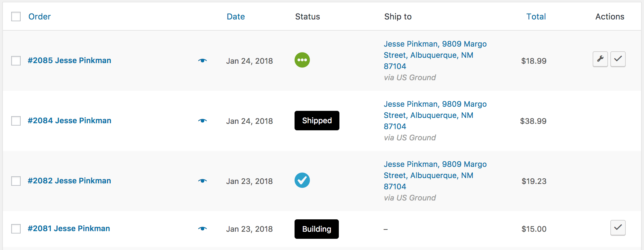This screenshot has height=250, width=644.
Task: Click the Building status badge on #2081
Action: point(316,229)
